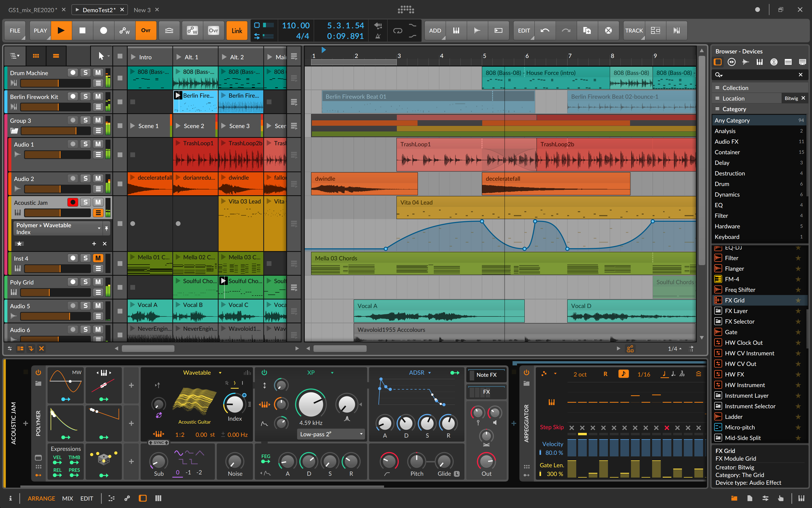Select the Samples waveform icon in the browser

746,62
